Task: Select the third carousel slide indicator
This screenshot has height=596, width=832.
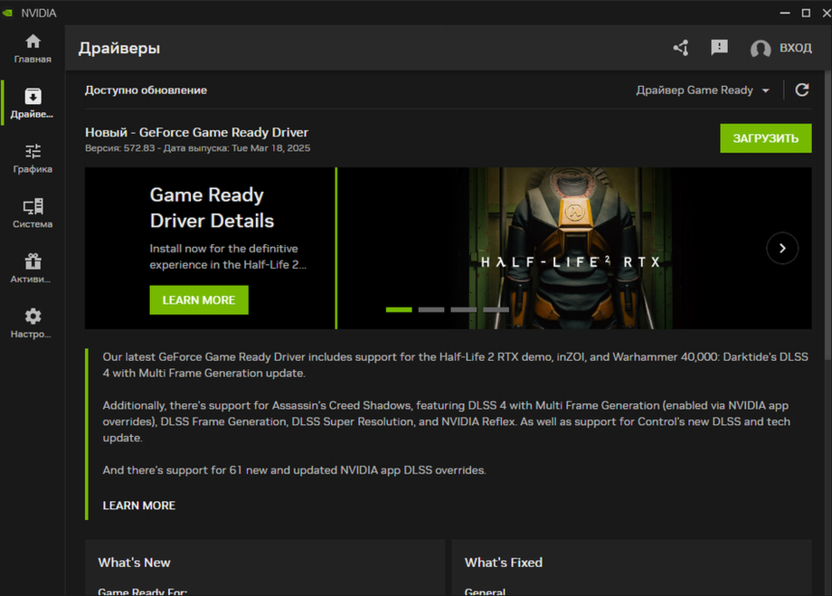Action: point(464,310)
